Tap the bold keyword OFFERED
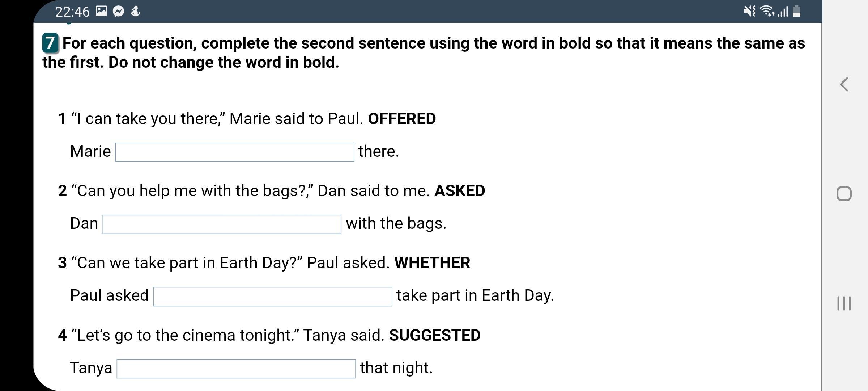This screenshot has height=391, width=868. 402,119
